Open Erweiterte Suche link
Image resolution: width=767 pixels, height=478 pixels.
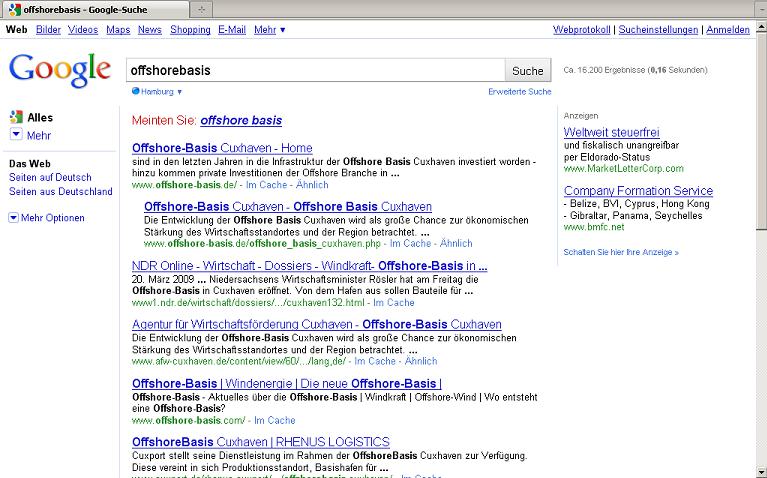(x=519, y=91)
